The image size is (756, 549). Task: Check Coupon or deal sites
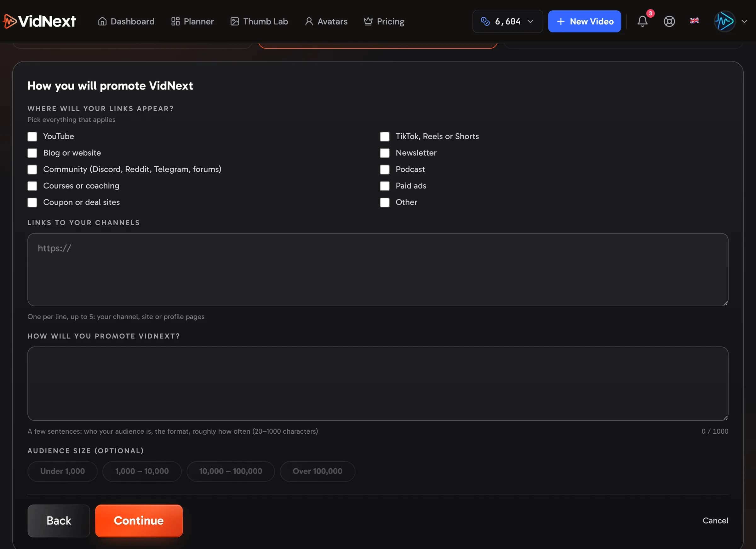32,202
